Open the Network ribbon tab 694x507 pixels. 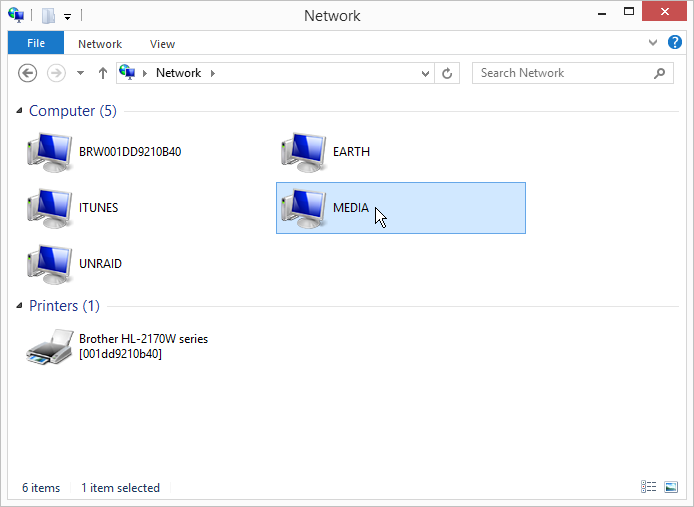tap(100, 44)
